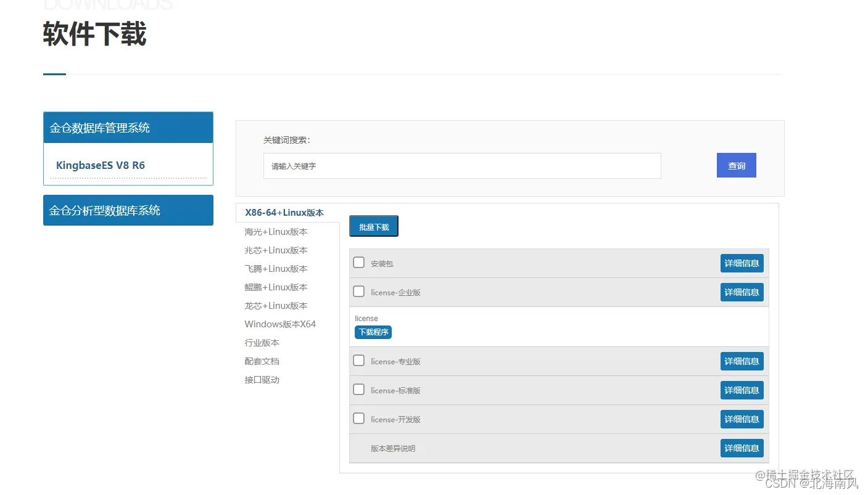
Task: Open 详细信息 for license-企业版 row
Action: (742, 292)
